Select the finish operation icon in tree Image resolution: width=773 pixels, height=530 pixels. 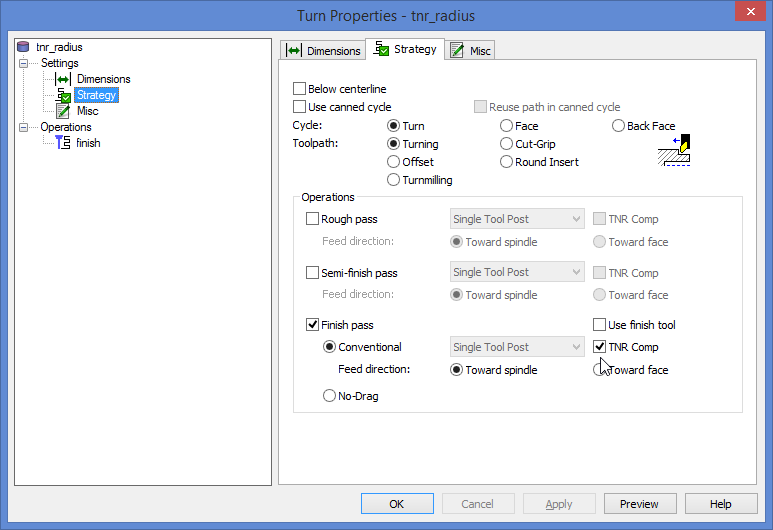[x=63, y=143]
